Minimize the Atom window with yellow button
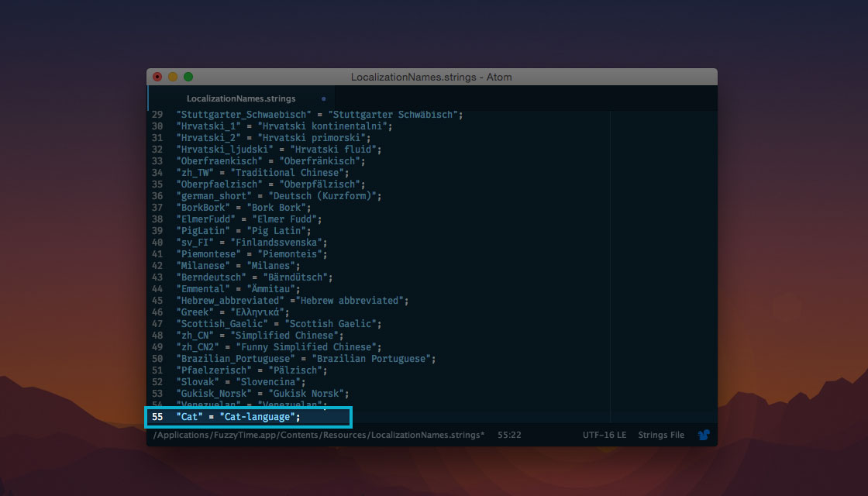The height and width of the screenshot is (496, 868). [173, 77]
